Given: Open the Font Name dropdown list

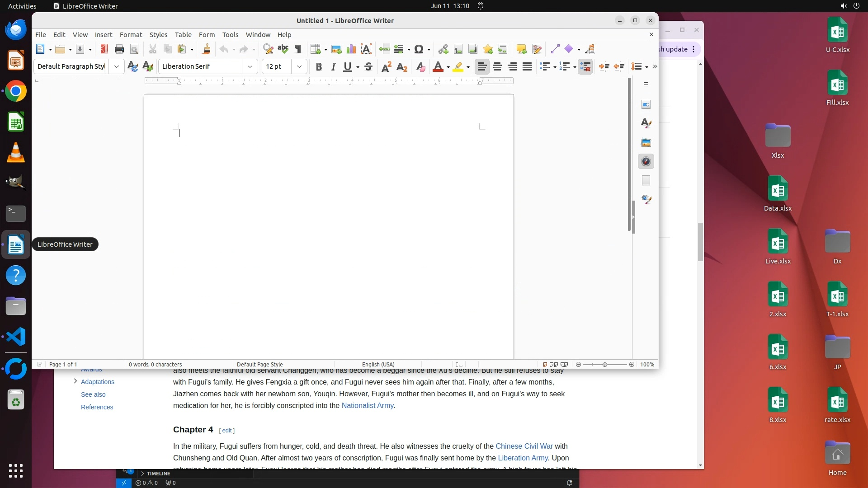Looking at the screenshot, I should [x=250, y=67].
